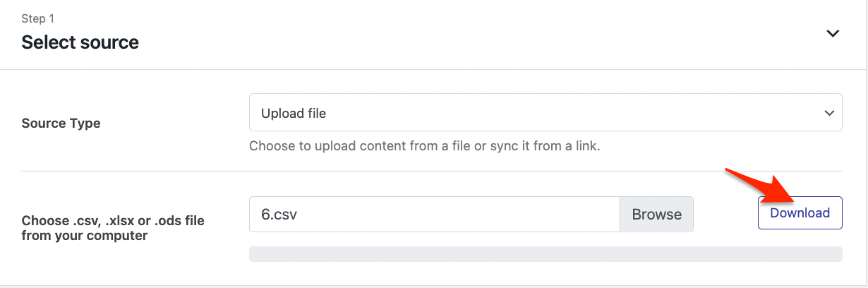Click the Browse label beside 6.csv
The height and width of the screenshot is (288, 868).
pyautogui.click(x=656, y=215)
